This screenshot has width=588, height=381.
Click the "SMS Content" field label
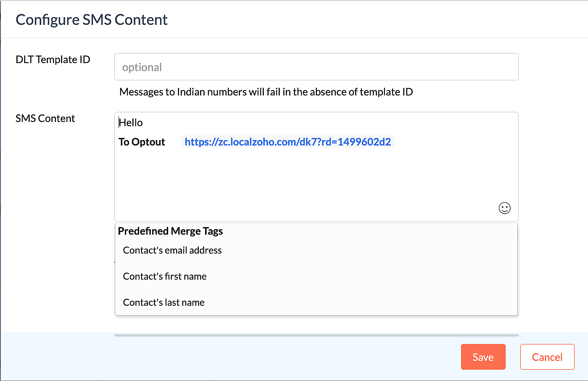point(45,119)
